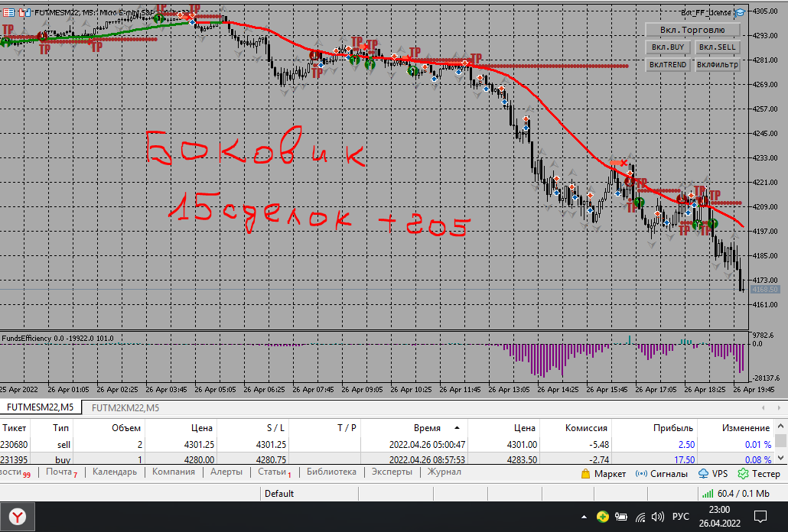Open the network Wi-Fi tray icon
Viewport: 788px width, 532px height.
640,517
